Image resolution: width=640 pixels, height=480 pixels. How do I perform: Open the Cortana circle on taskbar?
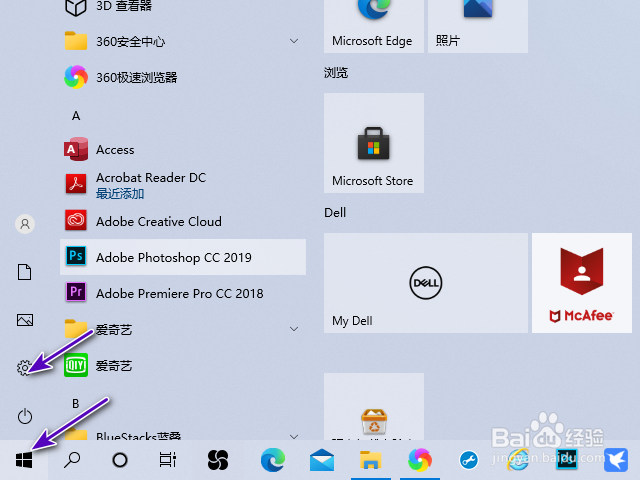120,460
